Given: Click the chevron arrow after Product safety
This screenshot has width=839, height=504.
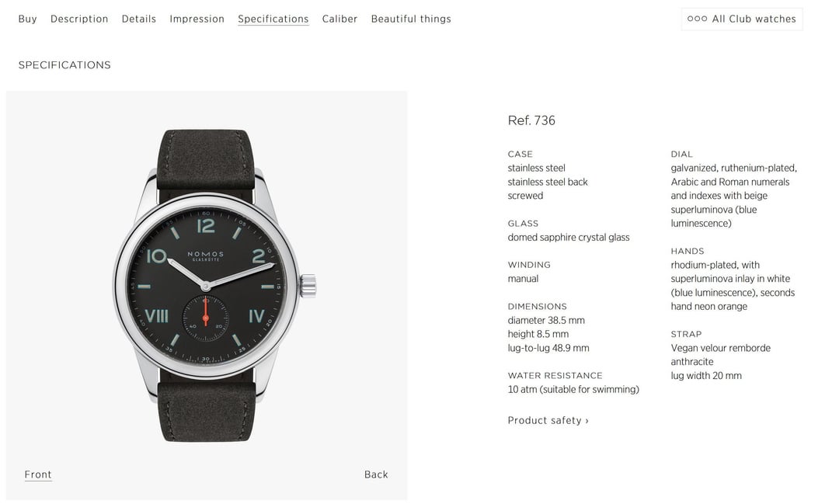Looking at the screenshot, I should [x=587, y=421].
